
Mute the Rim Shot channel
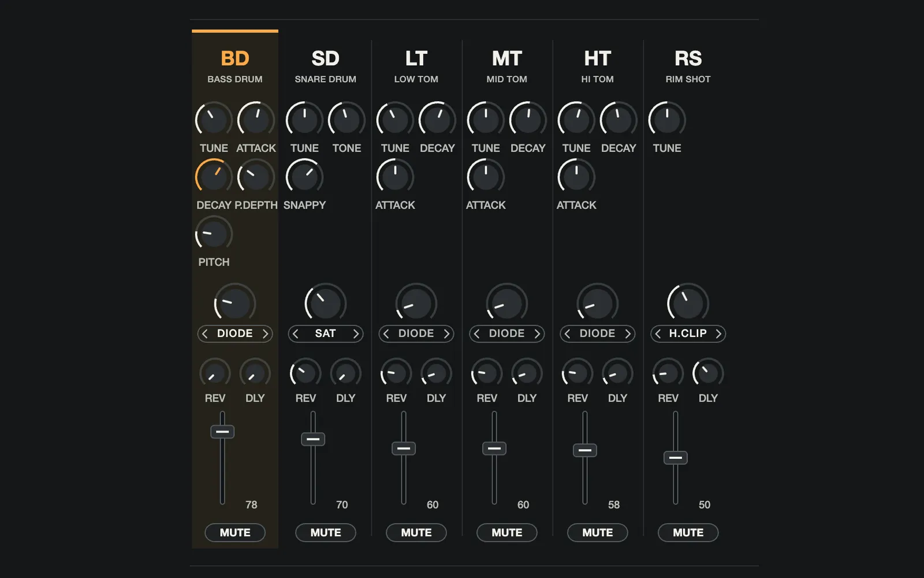[x=688, y=532]
